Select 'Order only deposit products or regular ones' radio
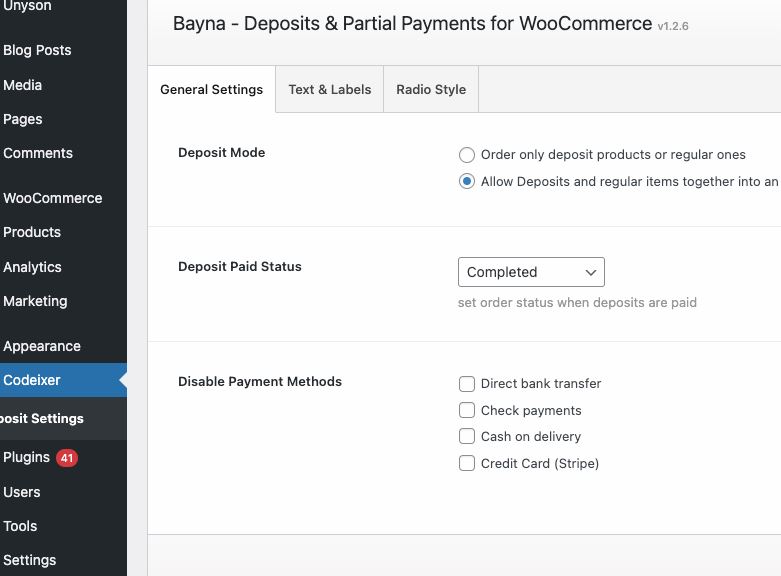The height and width of the screenshot is (576, 781). coord(467,155)
